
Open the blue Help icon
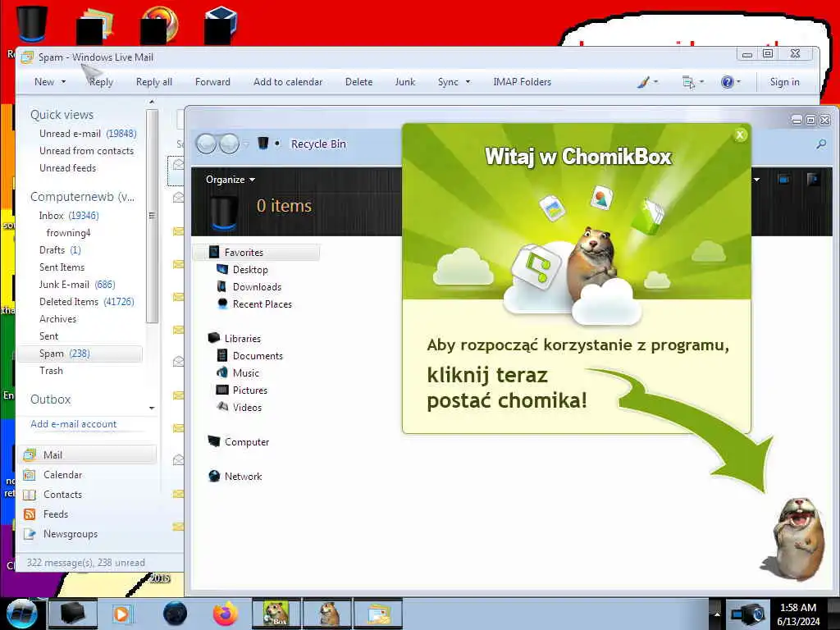pos(727,82)
